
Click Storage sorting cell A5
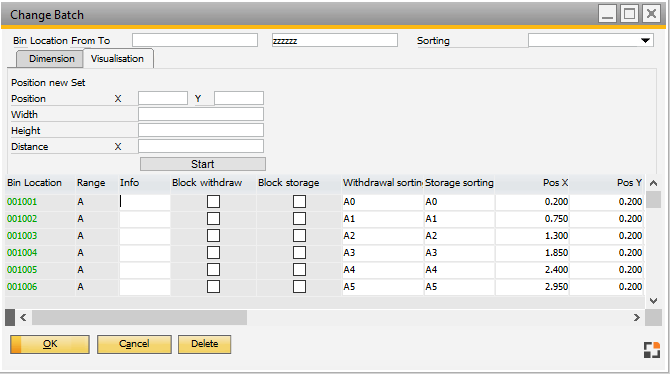point(459,287)
